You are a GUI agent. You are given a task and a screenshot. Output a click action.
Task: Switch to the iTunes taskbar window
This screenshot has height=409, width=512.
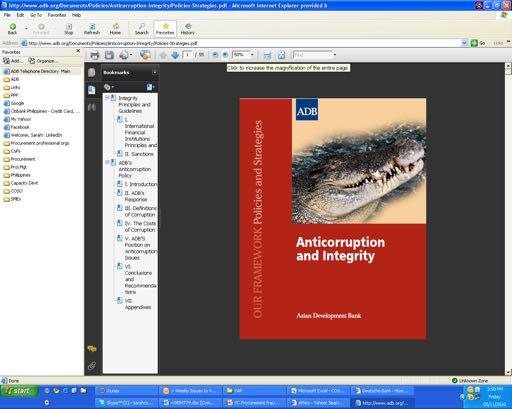tap(126, 391)
